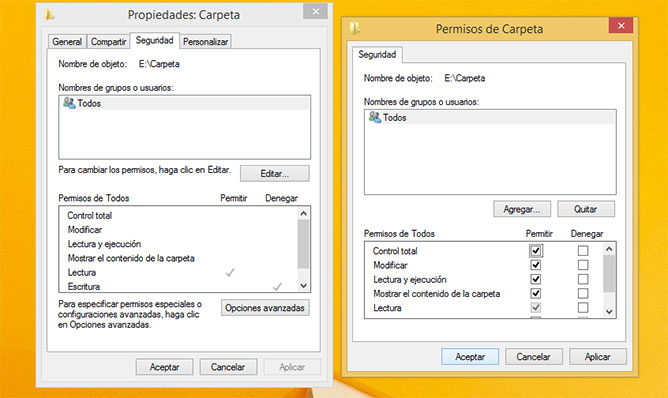
Task: Toggle Permitir checkbox for Control total
Action: click(x=536, y=251)
